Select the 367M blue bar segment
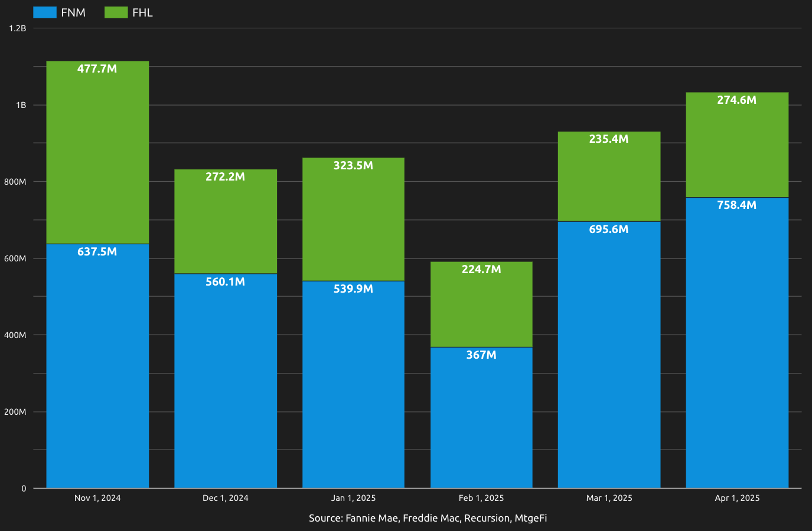 481,418
